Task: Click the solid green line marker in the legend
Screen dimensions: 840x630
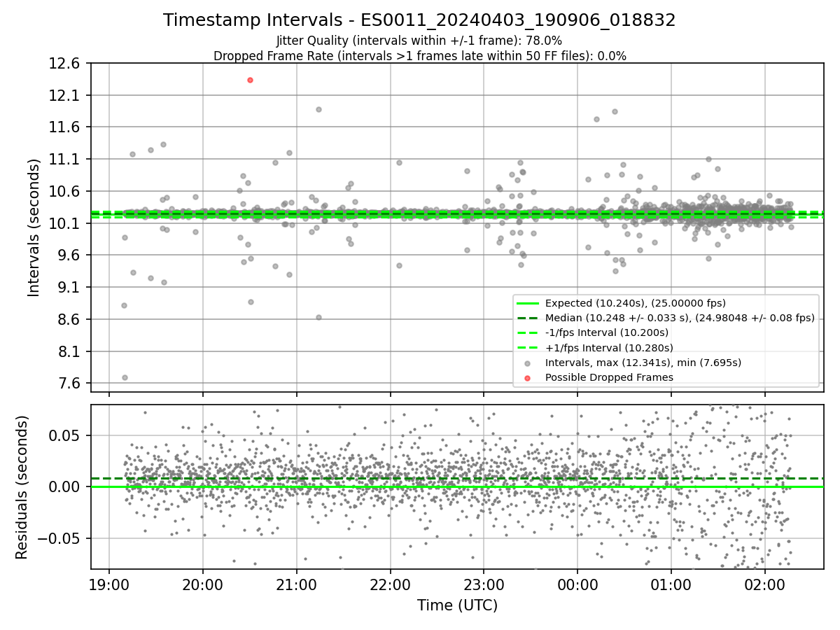Action: pos(527,303)
